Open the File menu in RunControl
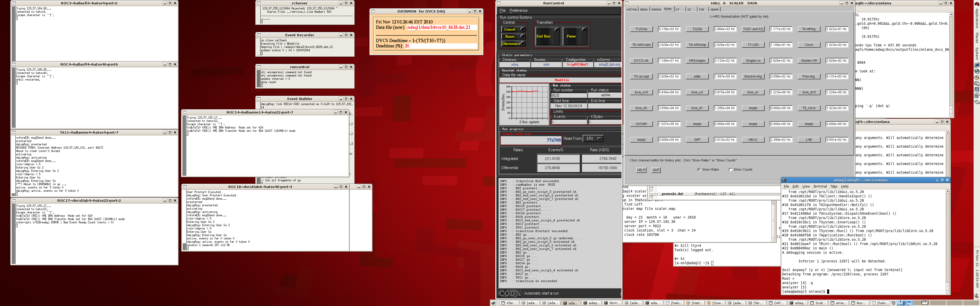 coord(503,10)
